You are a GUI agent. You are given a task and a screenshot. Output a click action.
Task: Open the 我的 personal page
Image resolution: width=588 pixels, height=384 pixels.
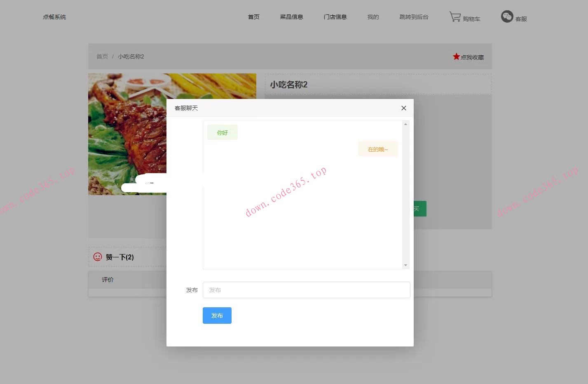[x=372, y=17]
